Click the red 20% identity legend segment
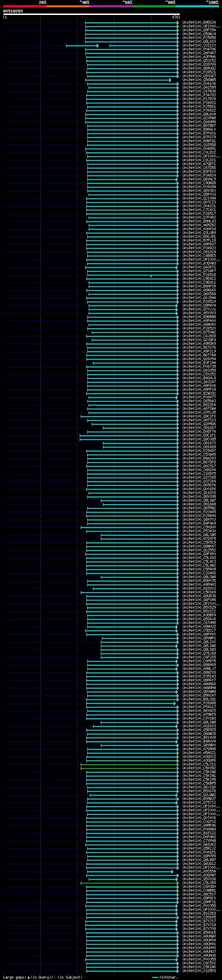Image resolution: width=222 pixels, height=980 pixels. coord(25,6)
